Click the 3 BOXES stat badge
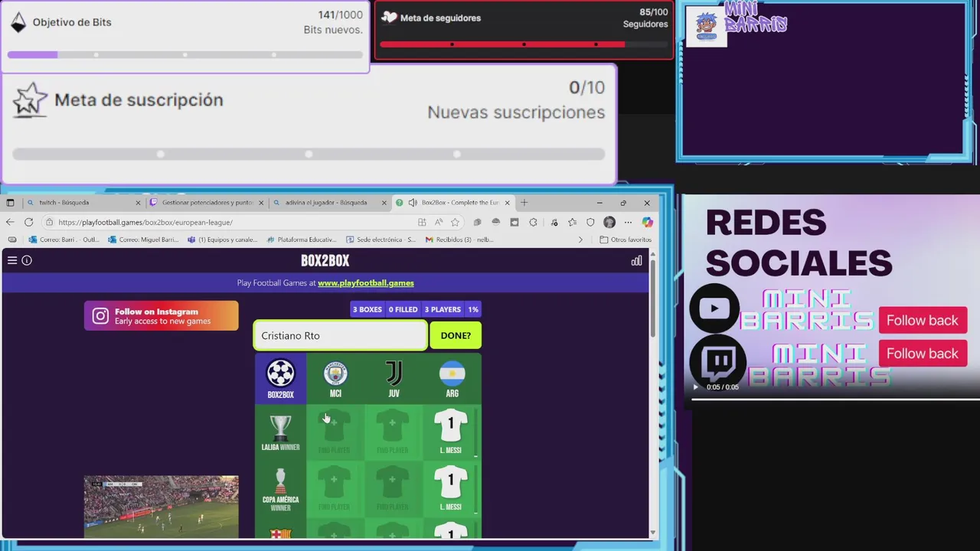980x551 pixels. point(367,309)
